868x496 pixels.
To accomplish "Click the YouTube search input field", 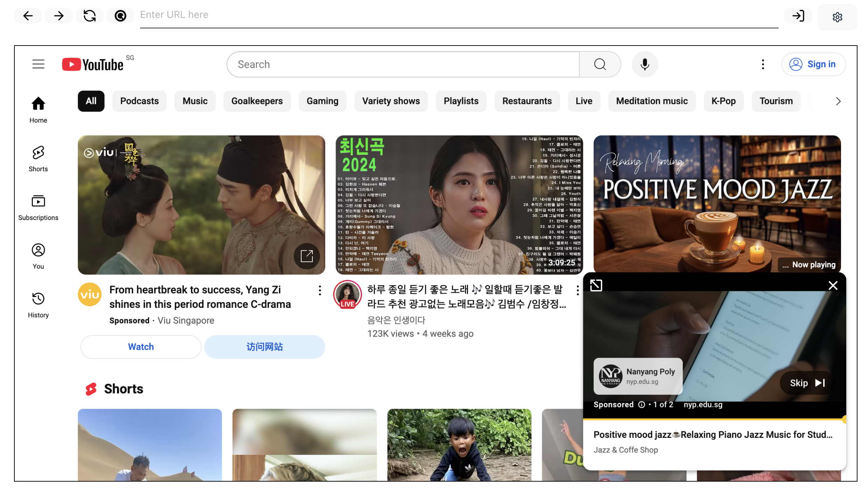I will click(x=403, y=64).
